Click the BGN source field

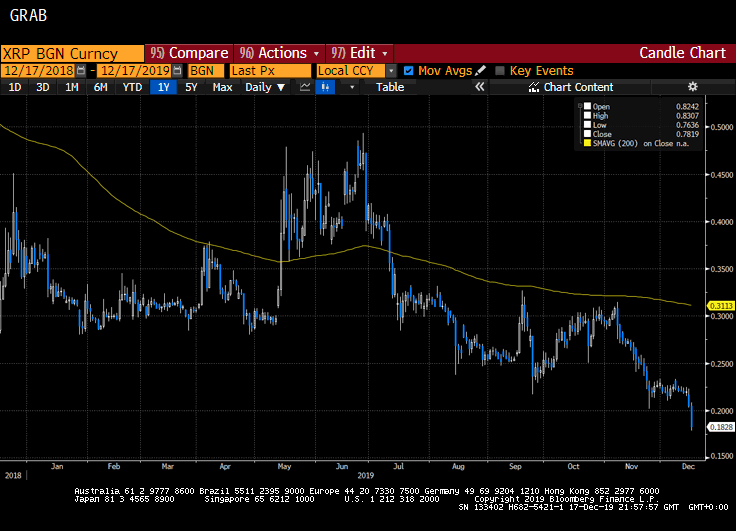[206, 71]
